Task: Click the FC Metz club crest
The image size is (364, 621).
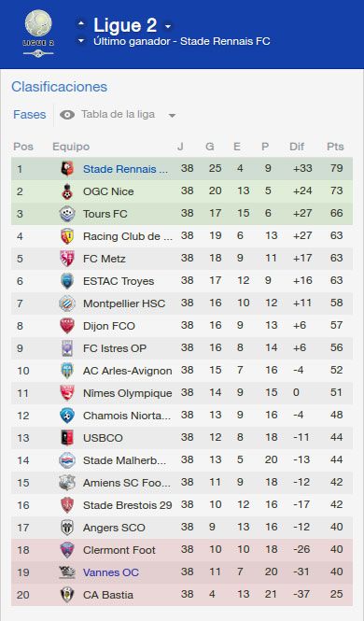Action: pos(67,259)
